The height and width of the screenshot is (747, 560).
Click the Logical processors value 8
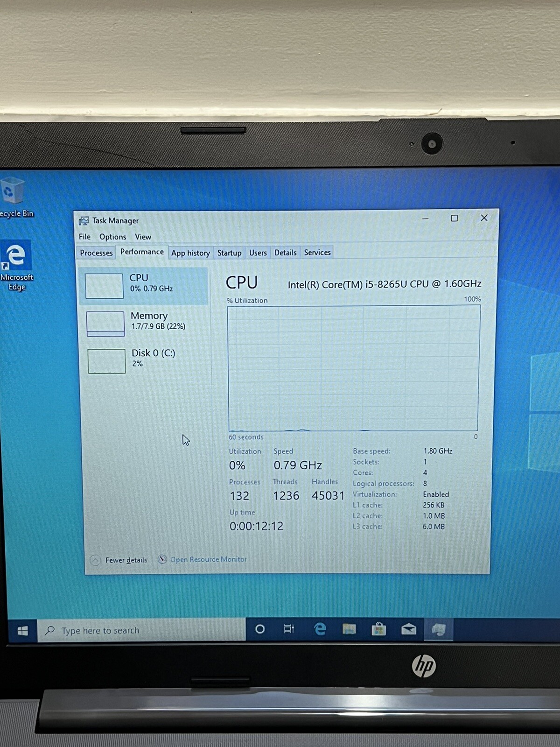tap(425, 484)
